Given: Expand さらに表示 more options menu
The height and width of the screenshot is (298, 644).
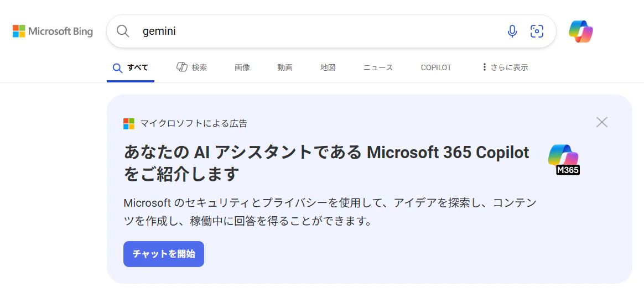Looking at the screenshot, I should [505, 67].
